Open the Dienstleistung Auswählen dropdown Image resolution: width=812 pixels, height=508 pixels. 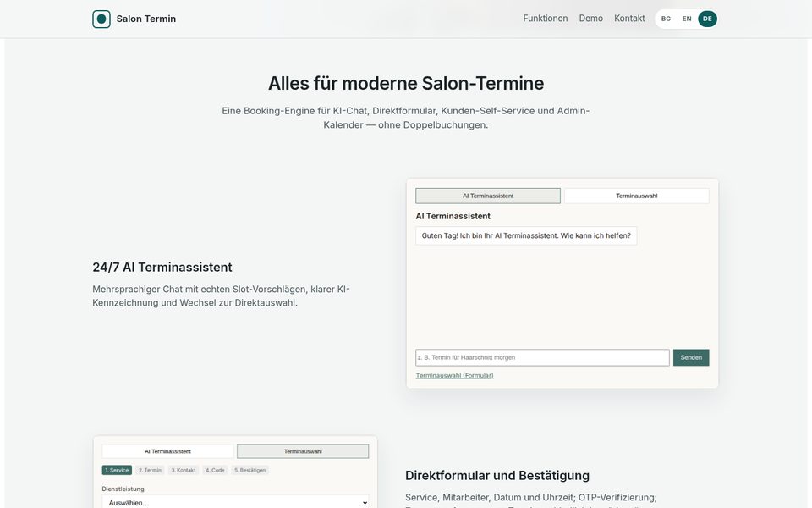click(236, 502)
